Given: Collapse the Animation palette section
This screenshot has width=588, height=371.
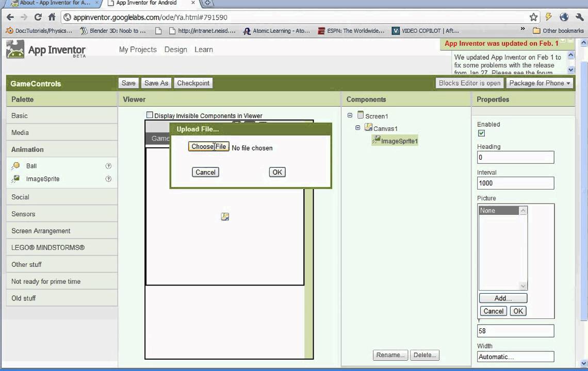Looking at the screenshot, I should (61, 149).
